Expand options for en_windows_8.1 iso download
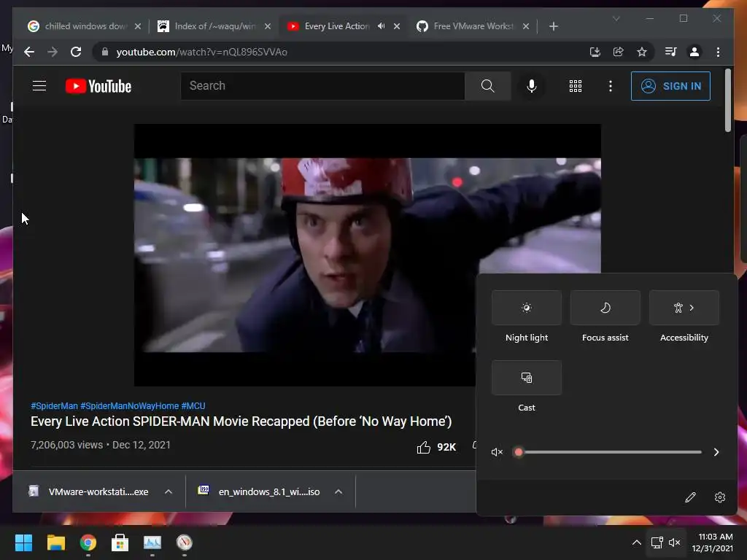This screenshot has height=560, width=747. click(338, 491)
